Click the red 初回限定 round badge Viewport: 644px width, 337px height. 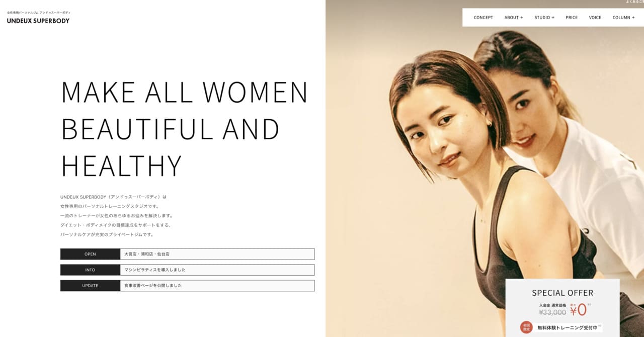pyautogui.click(x=526, y=327)
